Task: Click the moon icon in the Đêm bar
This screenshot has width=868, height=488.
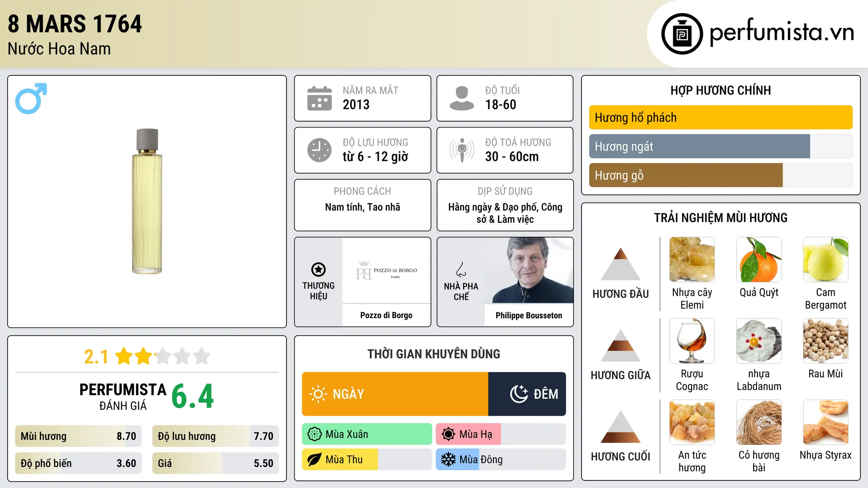Action: point(519,394)
